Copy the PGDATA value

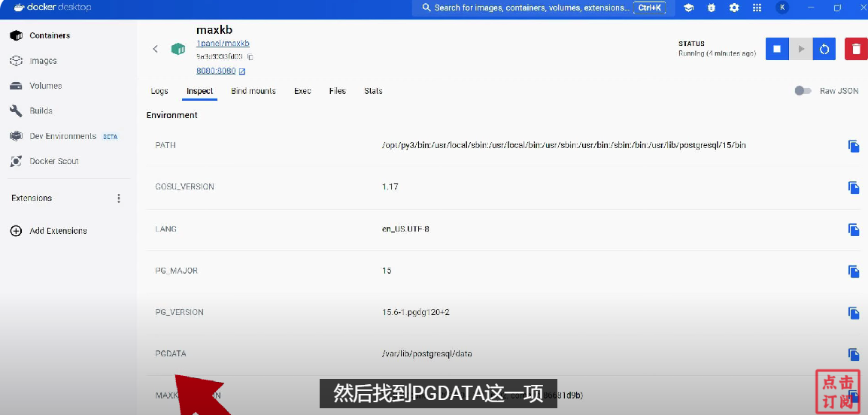point(854,355)
